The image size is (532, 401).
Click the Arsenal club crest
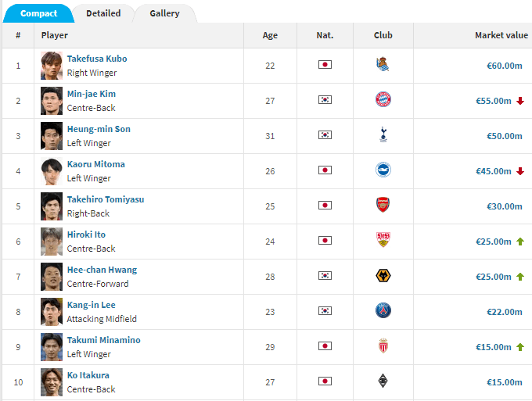click(383, 206)
